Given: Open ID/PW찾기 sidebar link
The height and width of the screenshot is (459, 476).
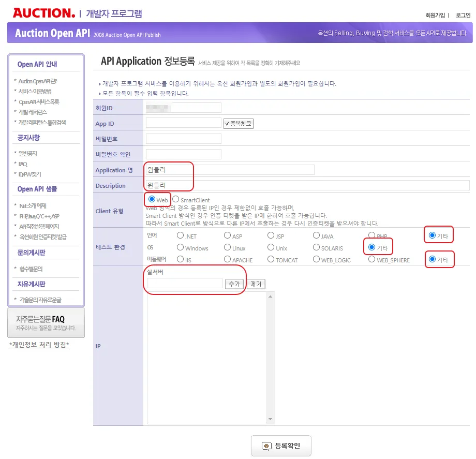Looking at the screenshot, I should tap(29, 174).
